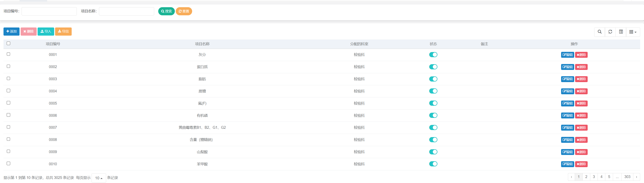
Task: Jump to last page 303
Action: coord(627,177)
